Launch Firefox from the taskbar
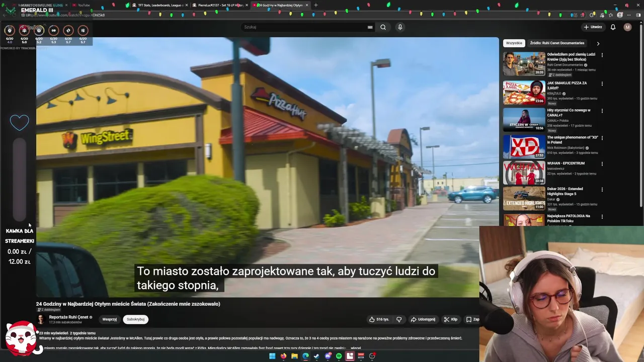This screenshot has height=362, width=644. (283, 356)
